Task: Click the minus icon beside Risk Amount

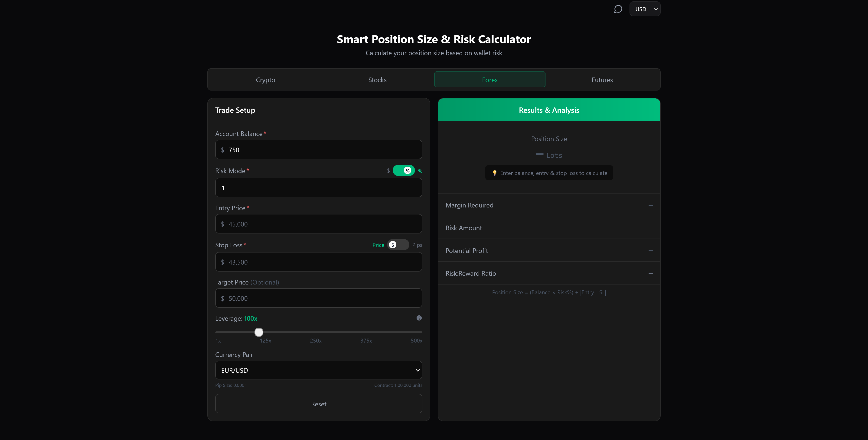Action: [650, 228]
